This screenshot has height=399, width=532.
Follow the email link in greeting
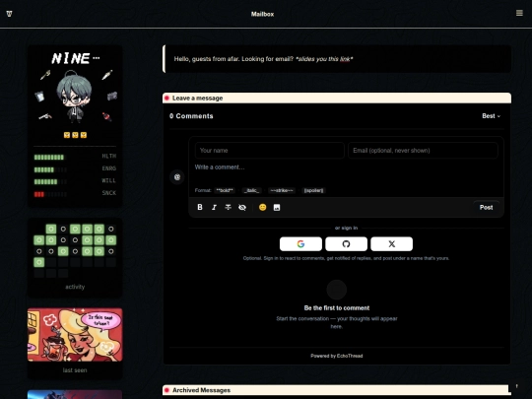[345, 59]
